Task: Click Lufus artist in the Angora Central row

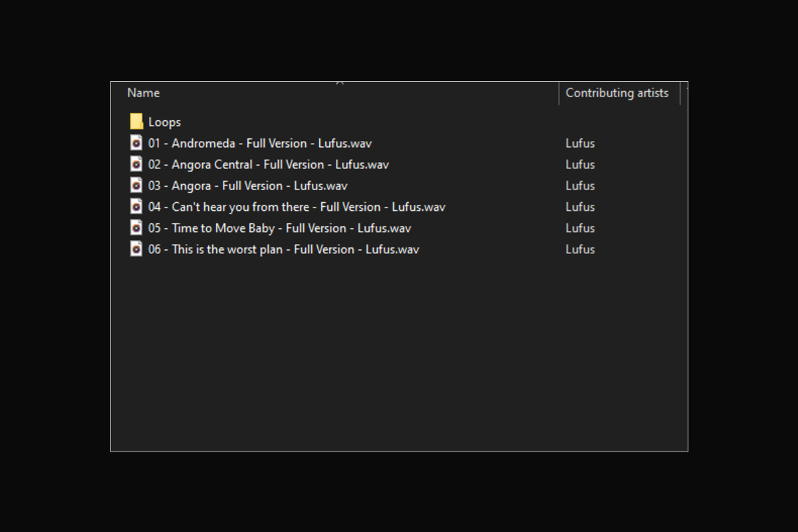Action: (x=580, y=164)
